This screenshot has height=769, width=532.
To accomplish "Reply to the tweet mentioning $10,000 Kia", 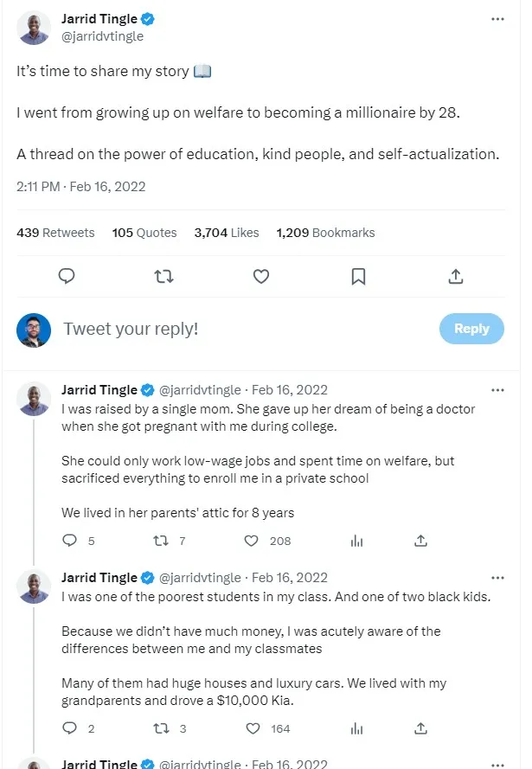I will pos(69,728).
